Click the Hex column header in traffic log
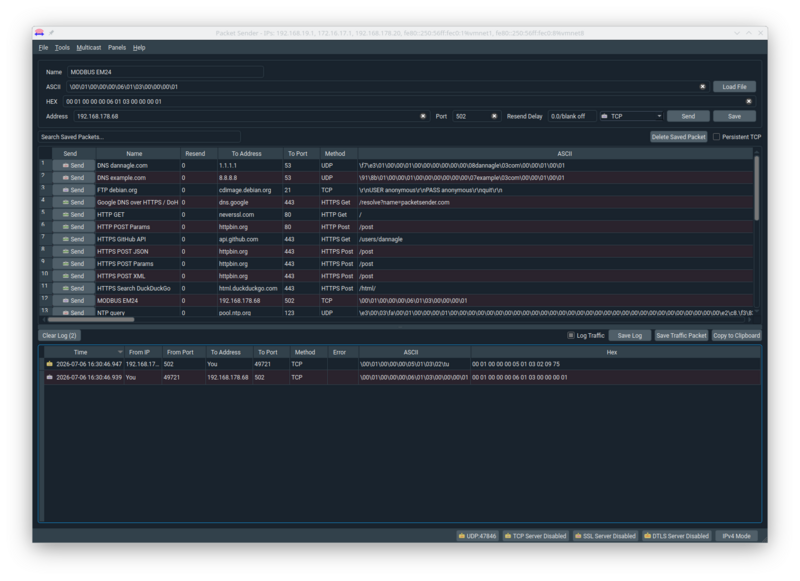This screenshot has height=581, width=800. 612,352
